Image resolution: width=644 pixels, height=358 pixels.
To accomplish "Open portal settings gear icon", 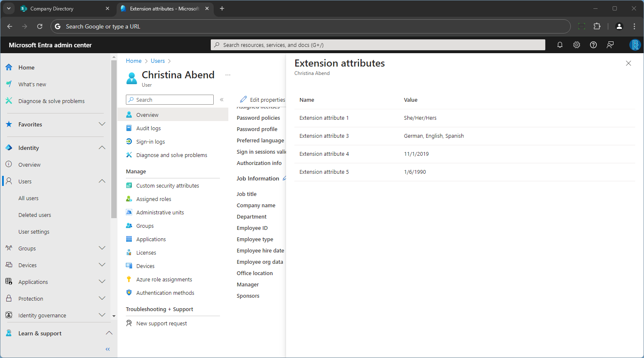I will [x=577, y=45].
